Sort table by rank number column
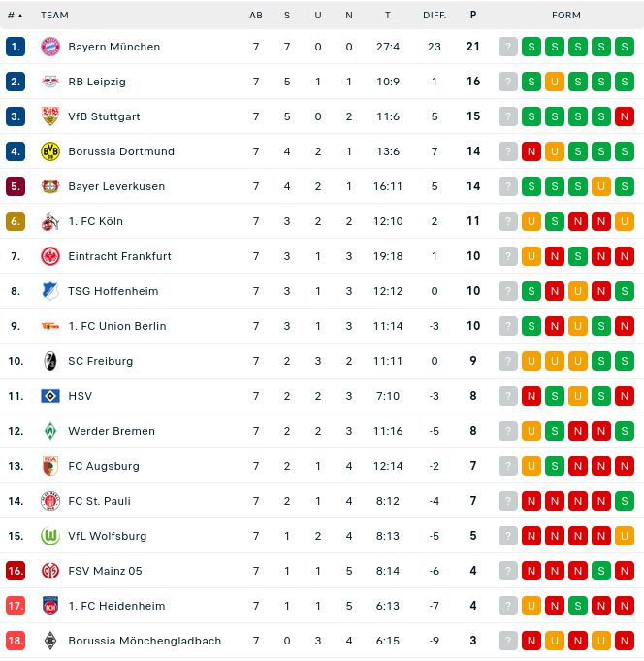This screenshot has height=661, width=644. [15, 16]
